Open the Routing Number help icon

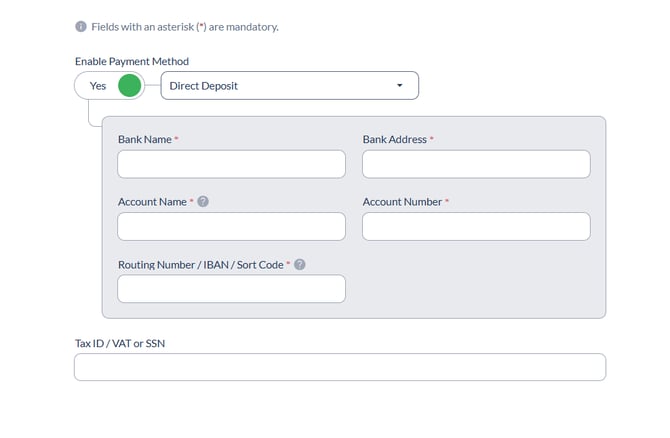(300, 265)
